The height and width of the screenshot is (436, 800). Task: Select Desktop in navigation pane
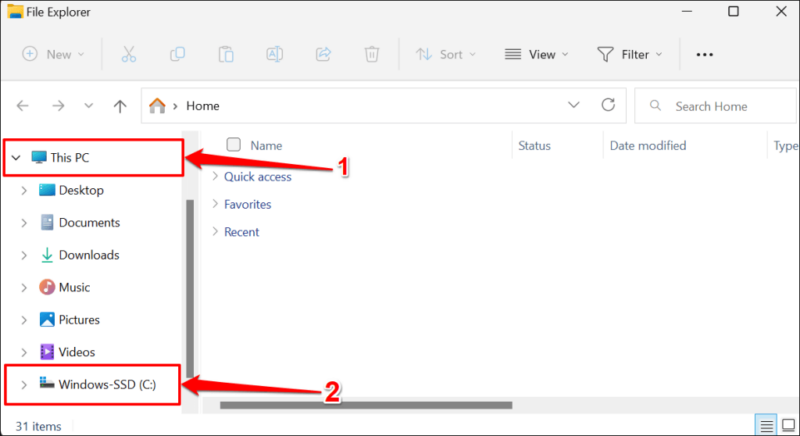[x=71, y=190]
